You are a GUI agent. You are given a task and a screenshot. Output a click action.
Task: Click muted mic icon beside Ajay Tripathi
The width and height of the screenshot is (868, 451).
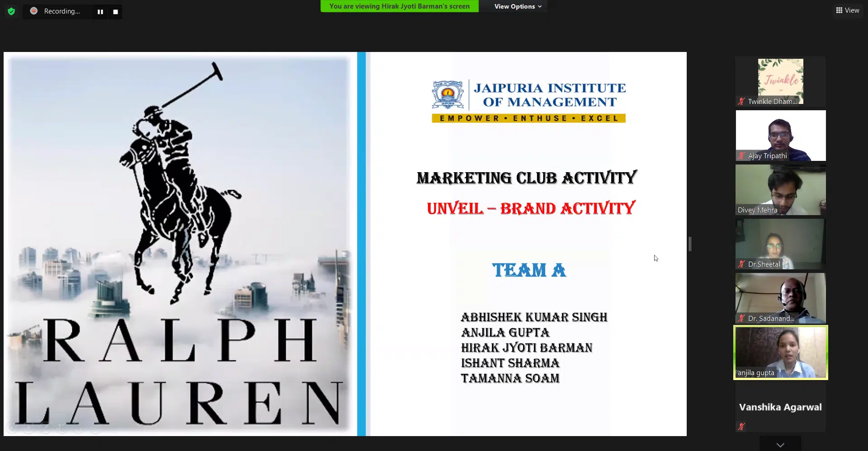pos(741,156)
